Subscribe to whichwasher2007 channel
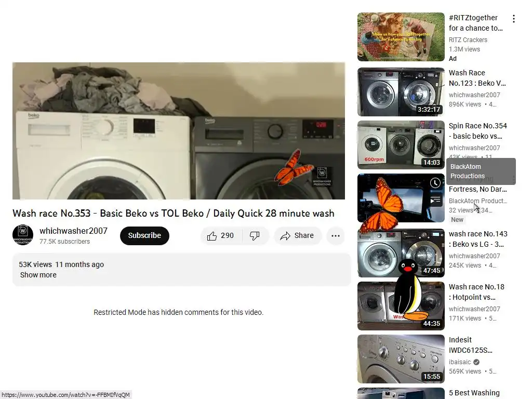This screenshot has height=399, width=532. (x=144, y=236)
